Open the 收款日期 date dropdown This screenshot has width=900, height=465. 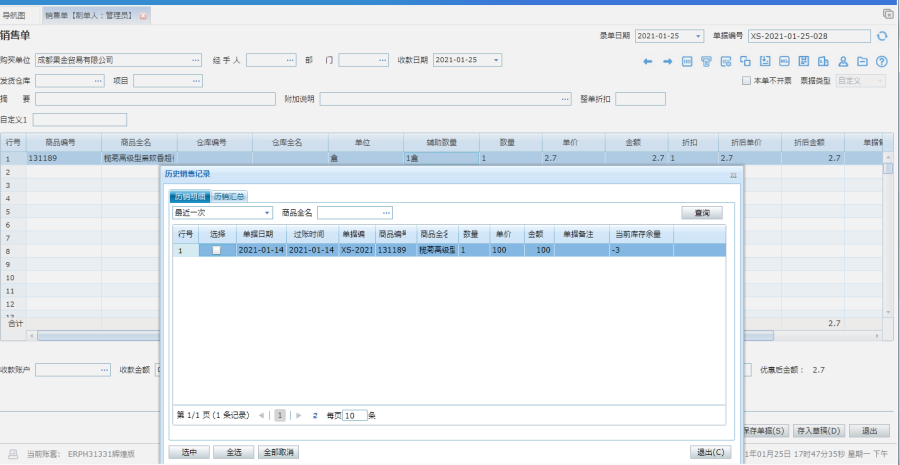[x=496, y=60]
